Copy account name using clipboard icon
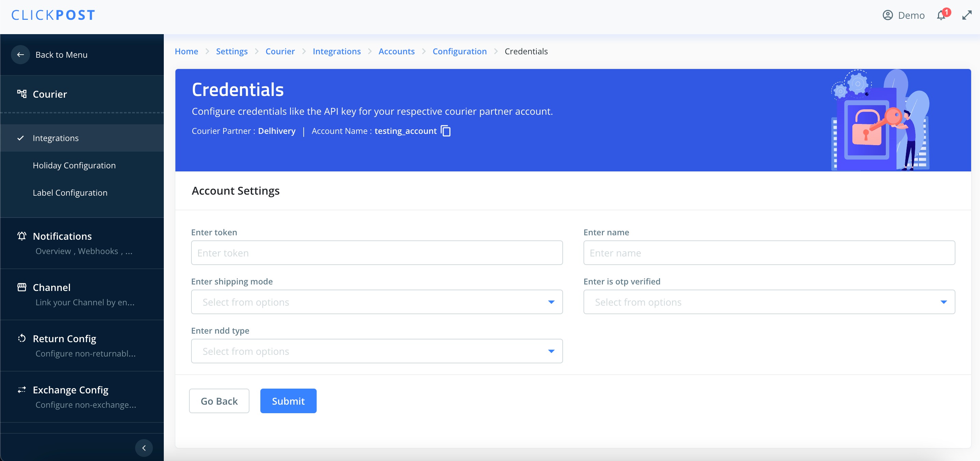Viewport: 980px width, 461px height. (x=446, y=131)
